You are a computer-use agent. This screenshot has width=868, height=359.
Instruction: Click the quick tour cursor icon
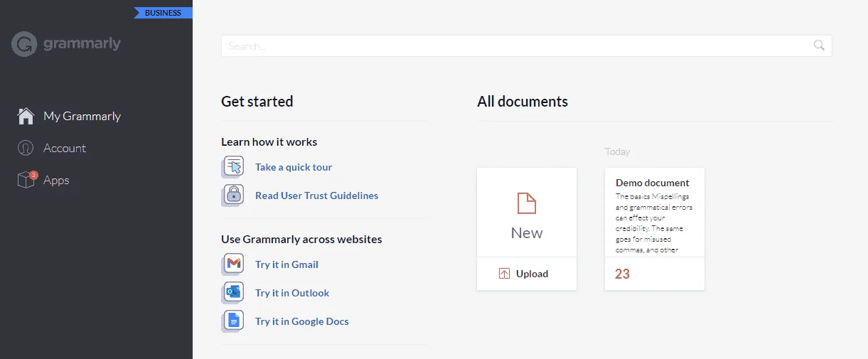[x=233, y=167]
